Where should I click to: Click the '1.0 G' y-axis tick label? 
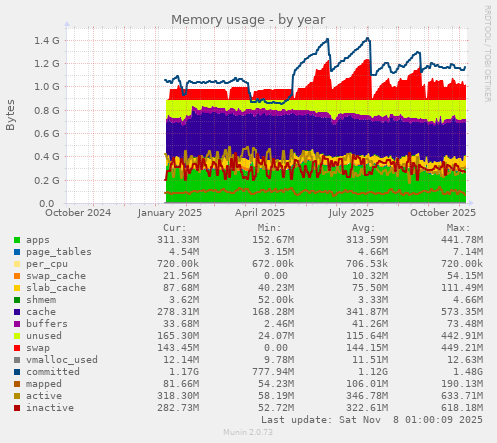tap(47, 87)
